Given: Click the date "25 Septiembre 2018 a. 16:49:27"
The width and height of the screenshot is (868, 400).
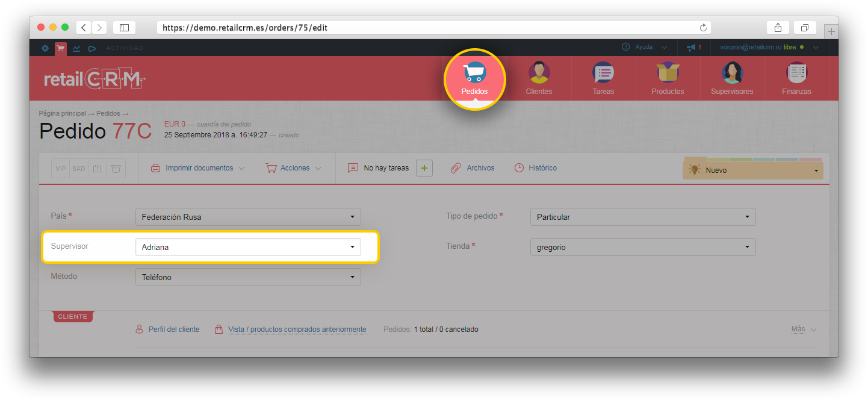Looking at the screenshot, I should 215,135.
